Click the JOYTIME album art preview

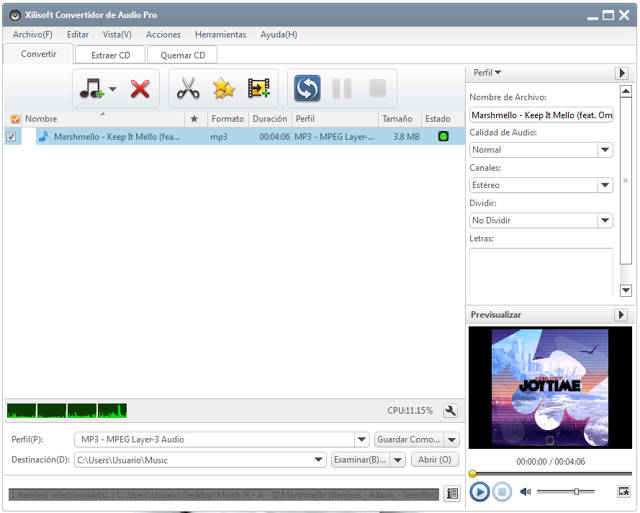click(x=550, y=388)
